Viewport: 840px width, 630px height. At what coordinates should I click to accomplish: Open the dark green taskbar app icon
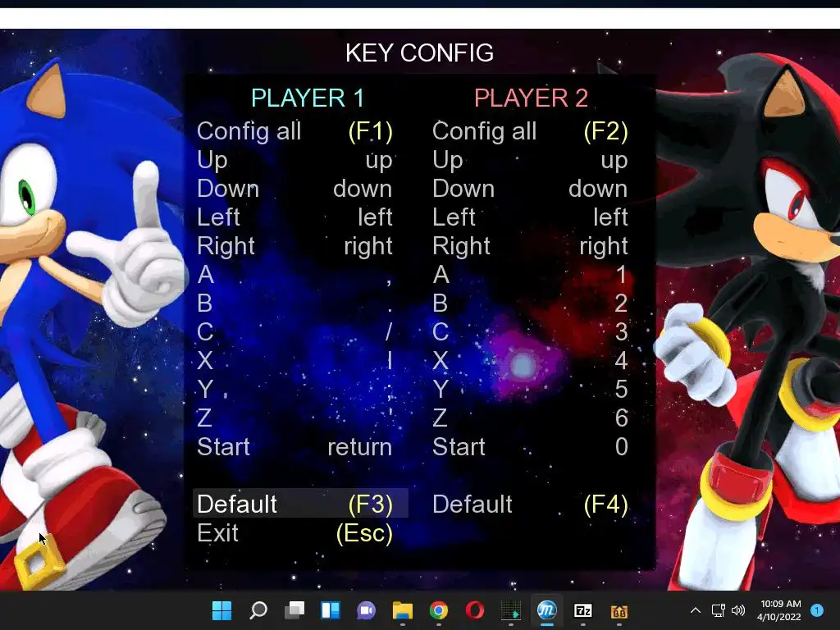pyautogui.click(x=510, y=610)
